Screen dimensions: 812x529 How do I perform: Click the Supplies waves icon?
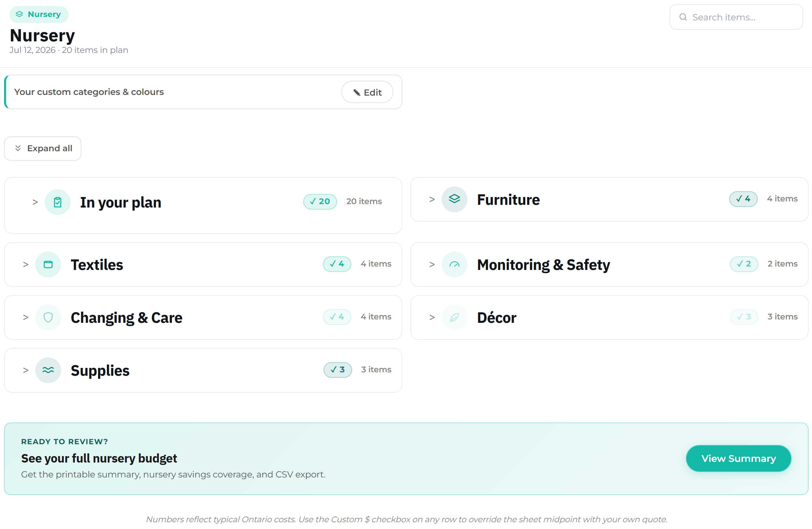point(48,370)
